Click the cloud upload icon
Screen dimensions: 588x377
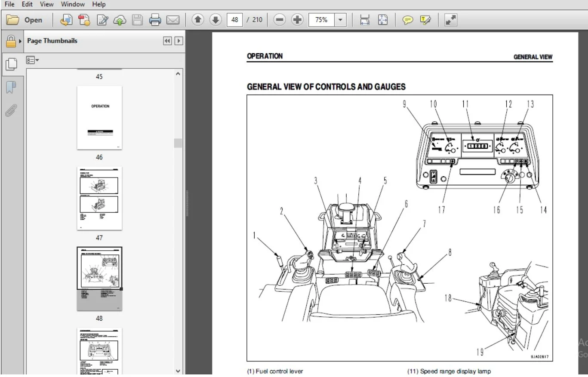tap(120, 20)
